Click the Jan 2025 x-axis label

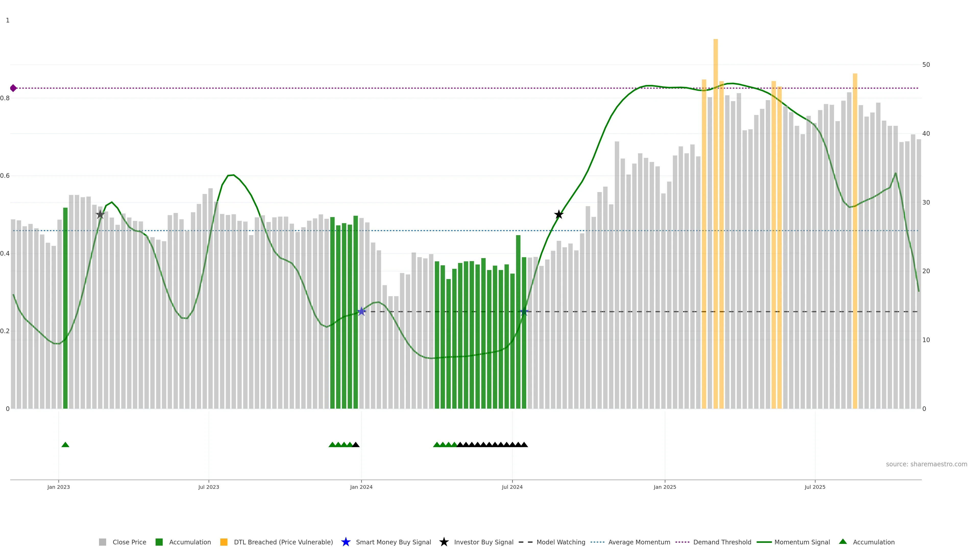point(665,487)
